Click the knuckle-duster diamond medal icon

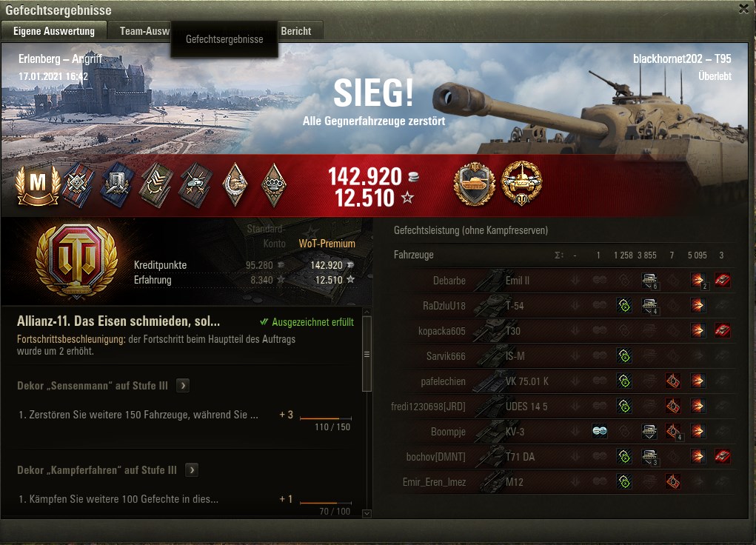(273, 184)
